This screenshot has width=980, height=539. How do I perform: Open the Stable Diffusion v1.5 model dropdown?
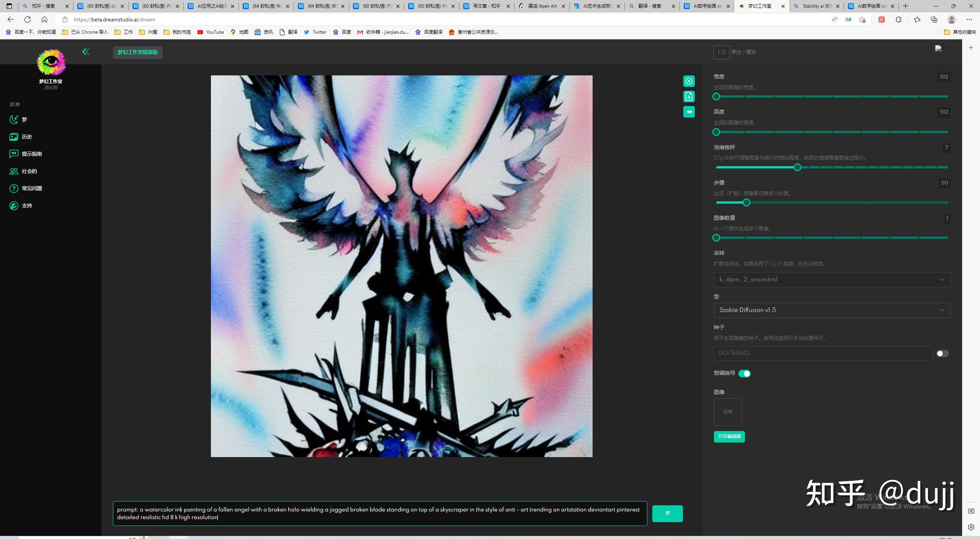click(831, 310)
